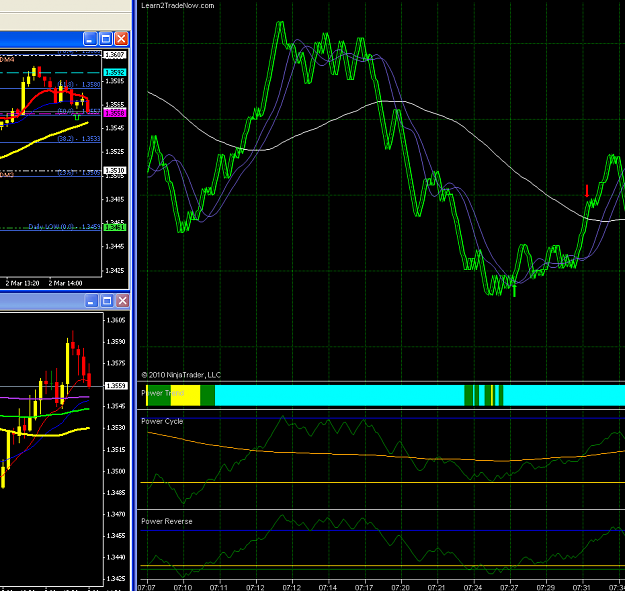Select the Daily LOW (0.0) 1.3459 label

(64, 226)
